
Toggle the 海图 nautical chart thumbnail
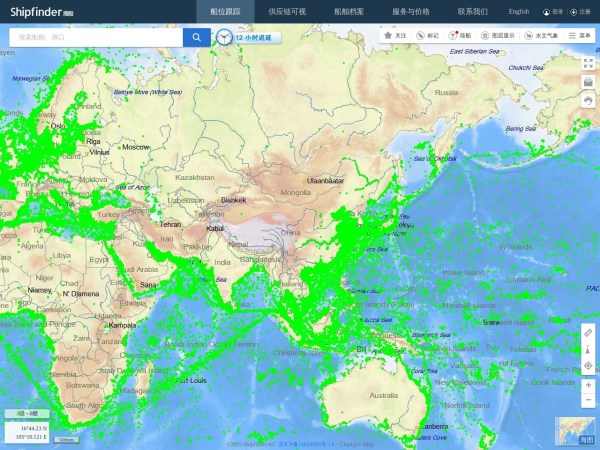click(575, 430)
